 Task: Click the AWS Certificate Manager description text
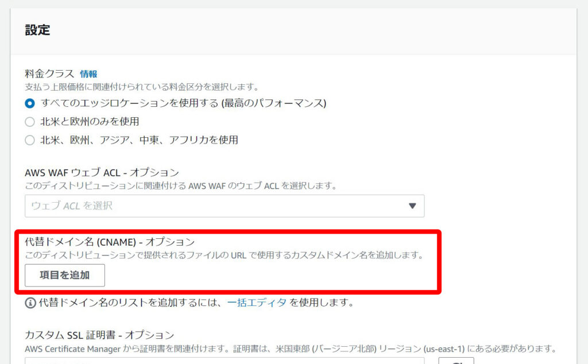290,348
